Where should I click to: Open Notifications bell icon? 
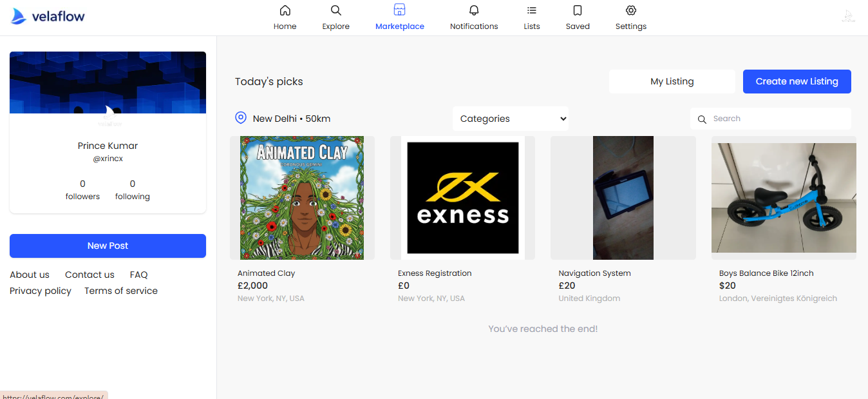click(474, 10)
